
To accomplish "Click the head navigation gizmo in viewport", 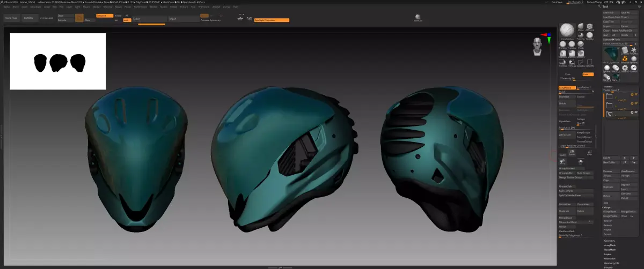I will [x=538, y=46].
